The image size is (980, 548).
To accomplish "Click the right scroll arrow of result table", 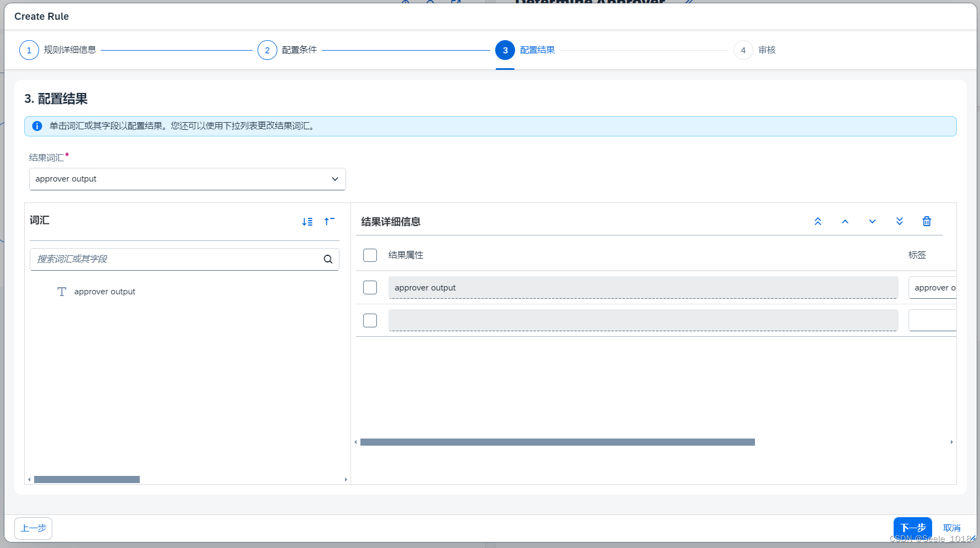I will click(952, 442).
